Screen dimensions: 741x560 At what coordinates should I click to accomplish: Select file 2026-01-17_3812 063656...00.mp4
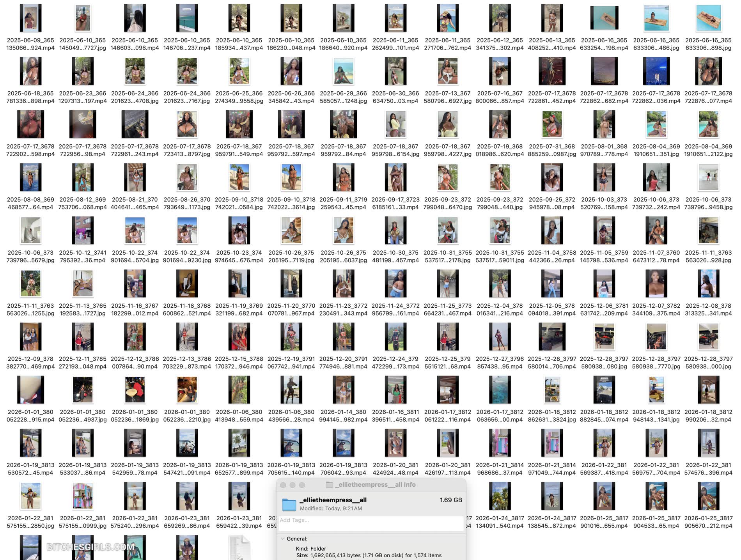tap(500, 390)
